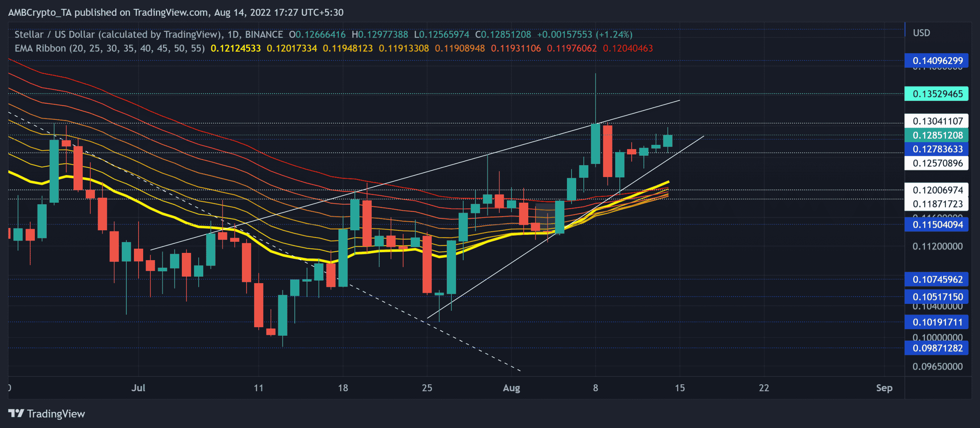Image resolution: width=980 pixels, height=428 pixels.
Task: Click the EMA Ribbon indicator label
Action: (x=109, y=48)
